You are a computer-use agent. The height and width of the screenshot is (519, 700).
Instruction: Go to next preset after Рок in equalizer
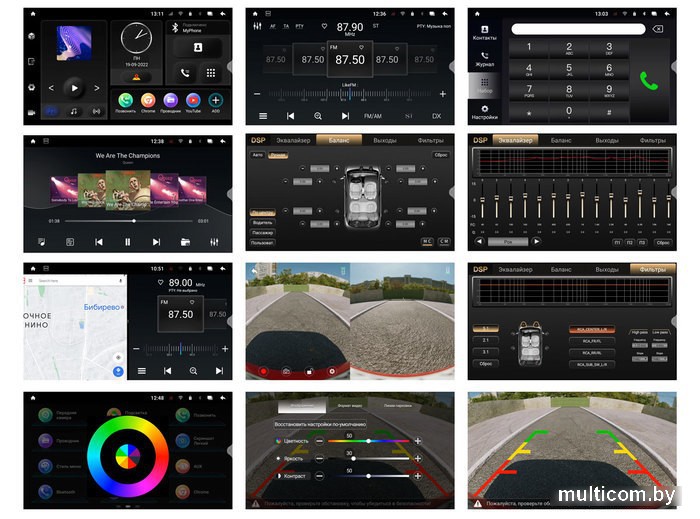(537, 241)
